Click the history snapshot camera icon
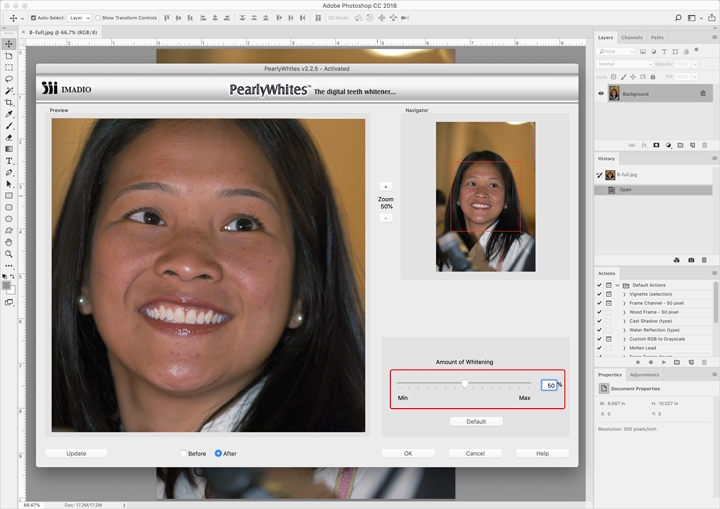The width and height of the screenshot is (720, 509). (690, 260)
